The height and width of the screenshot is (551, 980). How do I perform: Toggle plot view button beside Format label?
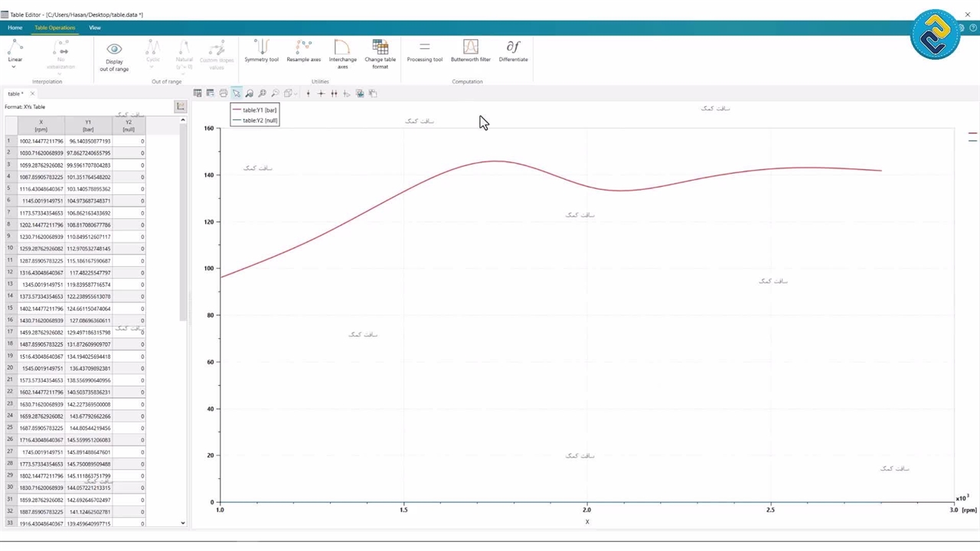click(x=180, y=107)
